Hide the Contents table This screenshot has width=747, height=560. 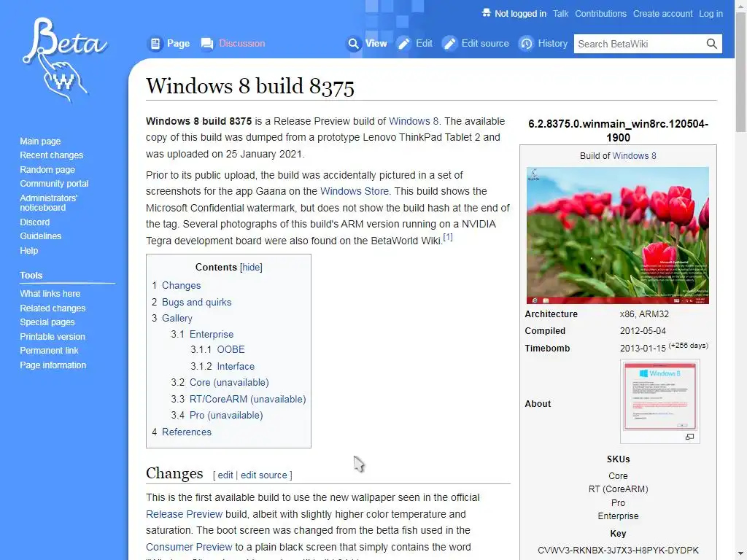pyautogui.click(x=251, y=267)
